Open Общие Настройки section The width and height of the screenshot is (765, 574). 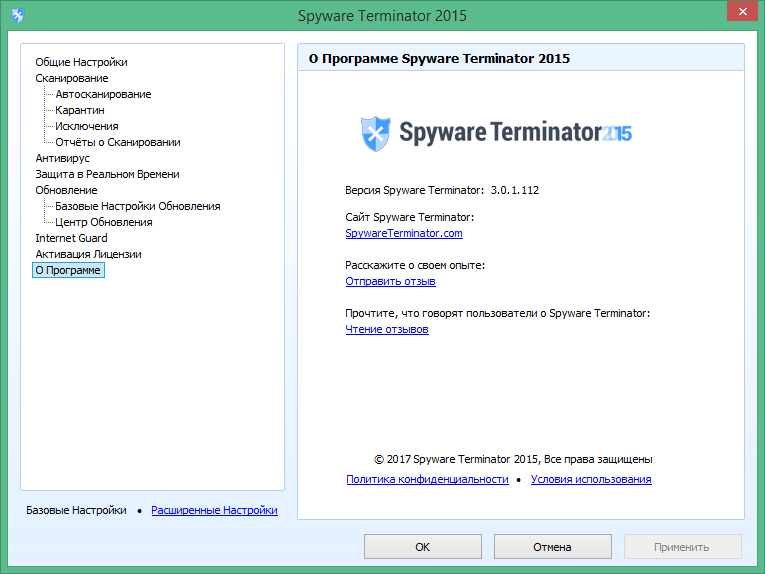81,62
